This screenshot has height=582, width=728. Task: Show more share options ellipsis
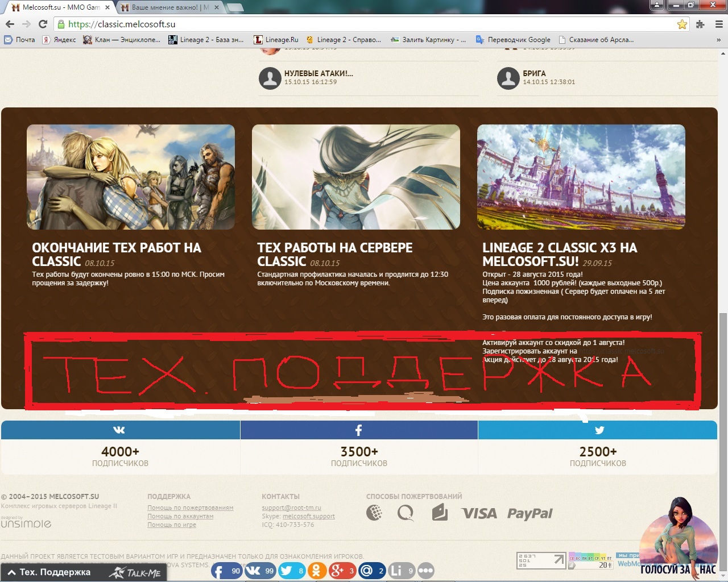(x=426, y=571)
